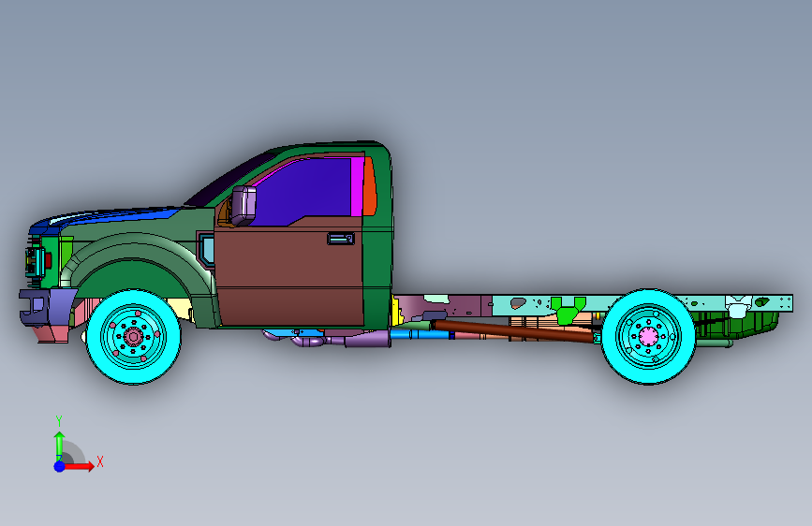Viewport: 812px width, 526px height.
Task: Select the headlight assembly at truck front
Action: [36, 260]
